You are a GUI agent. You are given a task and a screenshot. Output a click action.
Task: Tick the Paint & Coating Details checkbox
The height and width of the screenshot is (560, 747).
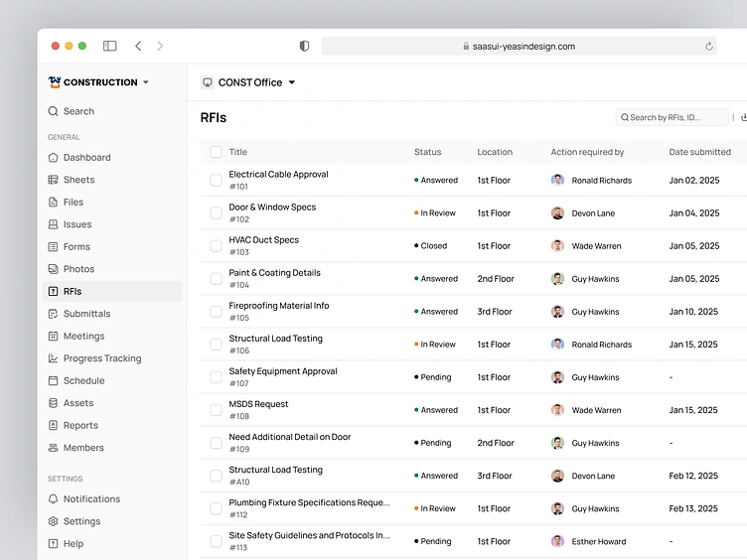click(x=216, y=279)
